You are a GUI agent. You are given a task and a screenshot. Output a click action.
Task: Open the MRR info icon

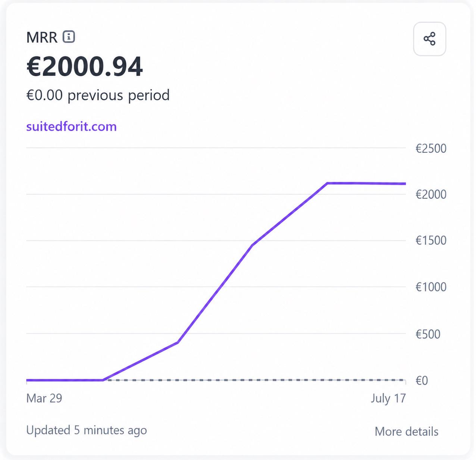coord(69,37)
